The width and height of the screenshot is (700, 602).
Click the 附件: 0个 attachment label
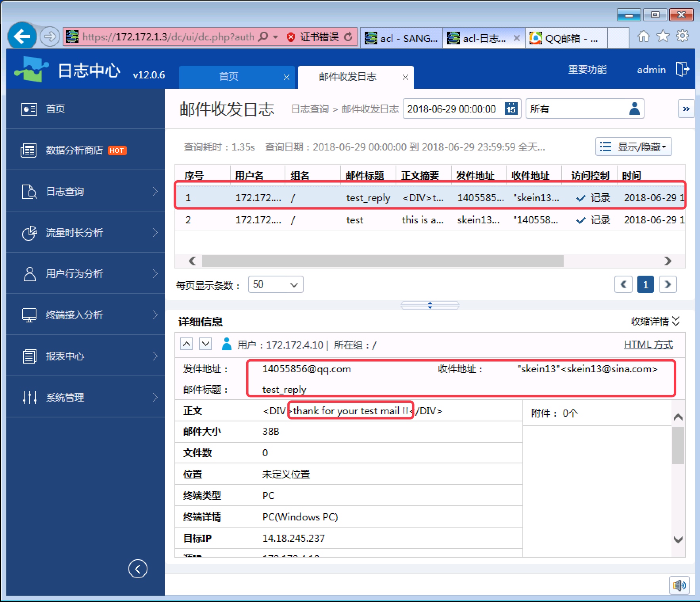tap(554, 413)
